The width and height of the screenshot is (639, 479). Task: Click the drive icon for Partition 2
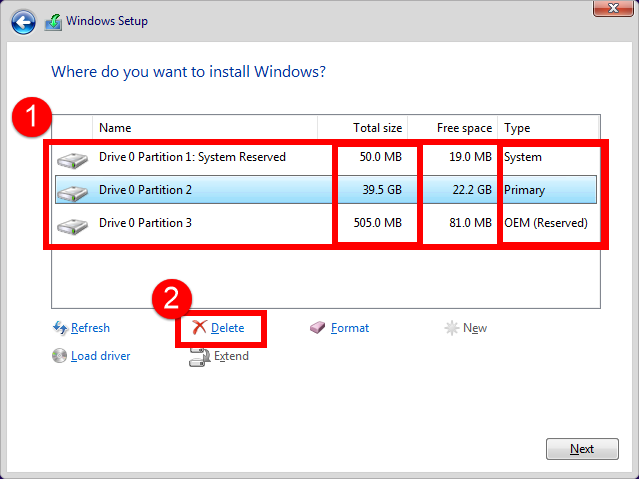pos(72,190)
